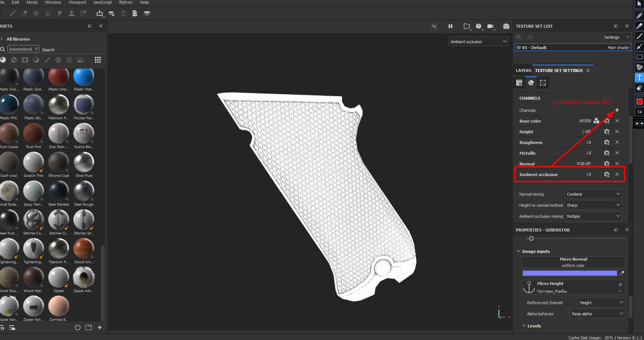Click the Micro Normal purple color swatch
This screenshot has width=644, height=340.
coord(570,273)
